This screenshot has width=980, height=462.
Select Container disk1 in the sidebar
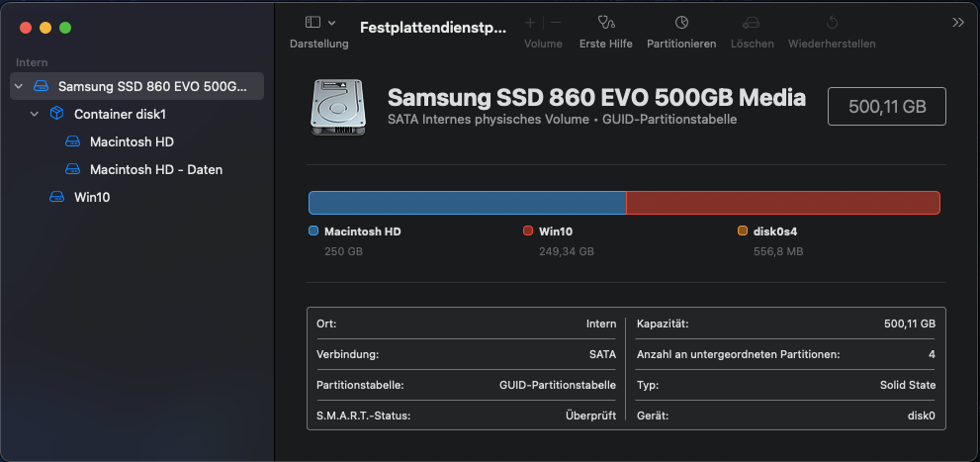click(120, 114)
